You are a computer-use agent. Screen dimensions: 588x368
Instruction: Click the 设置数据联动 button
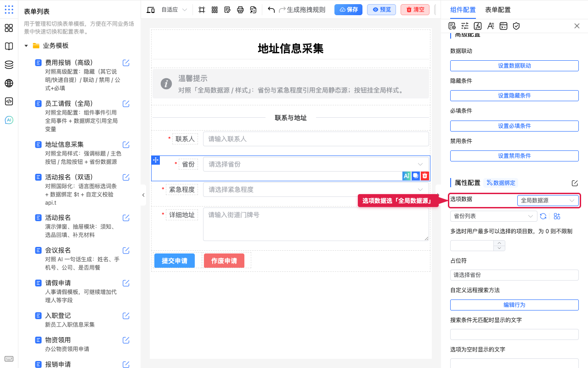514,66
